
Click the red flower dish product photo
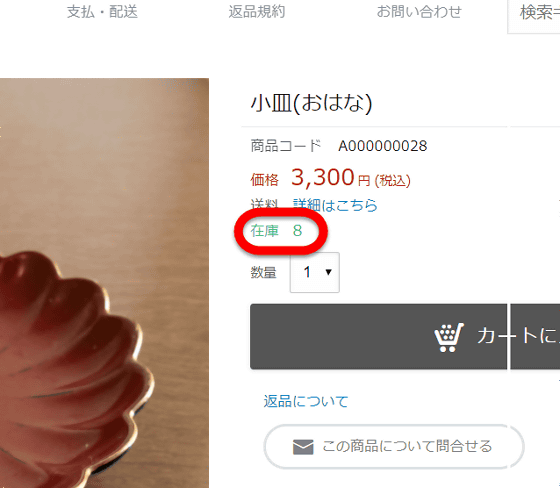tap(104, 283)
